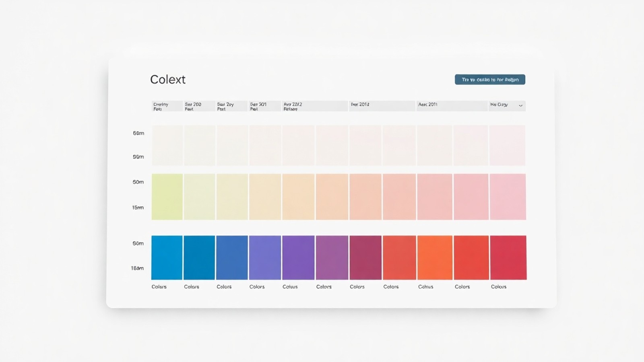Select the 'Aac 2011' header cell

(x=452, y=106)
